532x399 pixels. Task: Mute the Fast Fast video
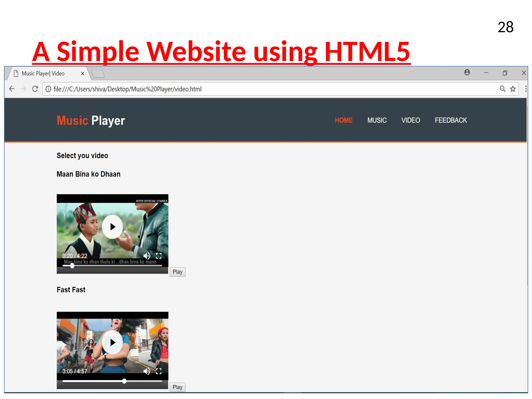(147, 371)
